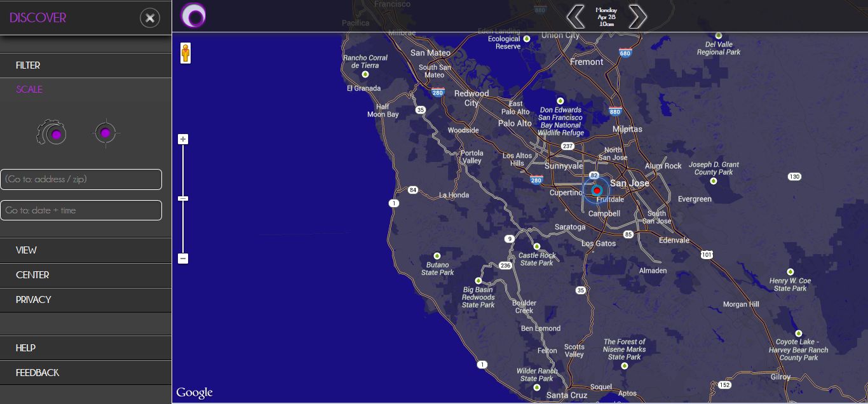Click the Sunnyvale label
868x404 pixels.
tap(564, 166)
